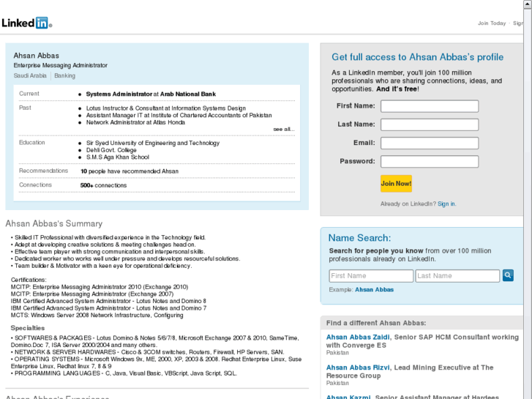Focus the Last Name signup field
Viewport: 532px width, 399px height.
click(x=430, y=124)
